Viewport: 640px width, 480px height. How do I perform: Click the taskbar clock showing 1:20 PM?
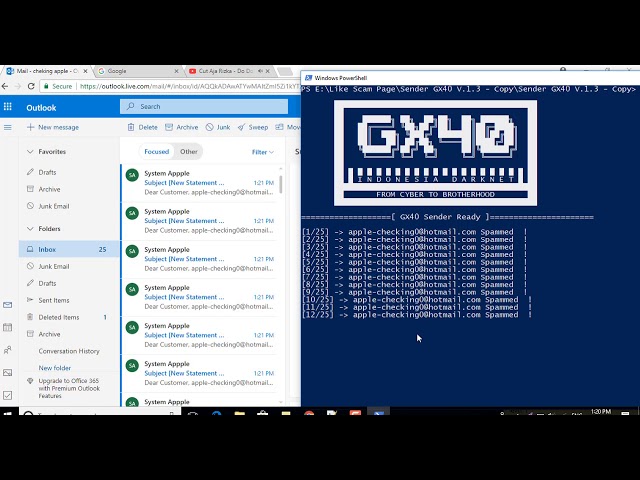(601, 411)
